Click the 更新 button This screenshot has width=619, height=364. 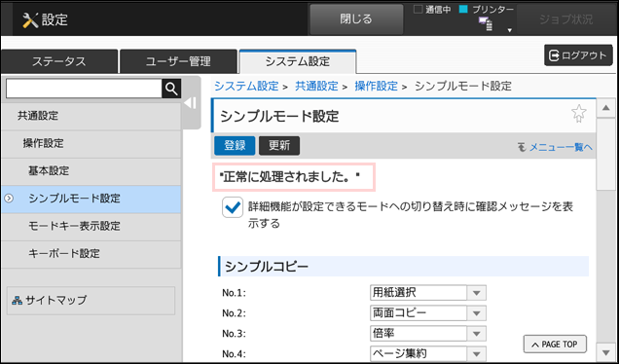click(279, 146)
